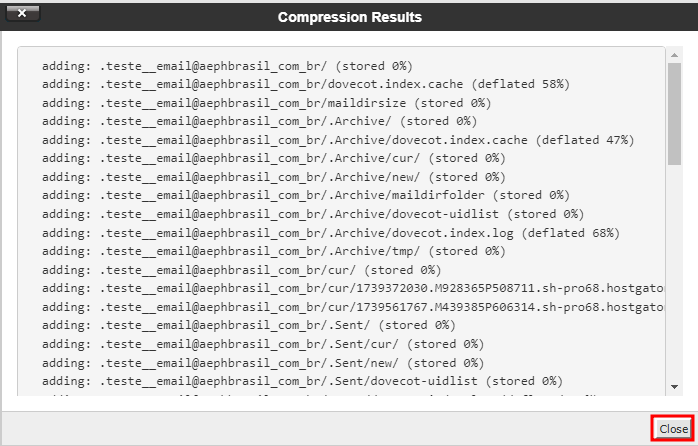Click the empty scrollbar track below the thumb
The height and width of the screenshot is (446, 698).
(674, 272)
